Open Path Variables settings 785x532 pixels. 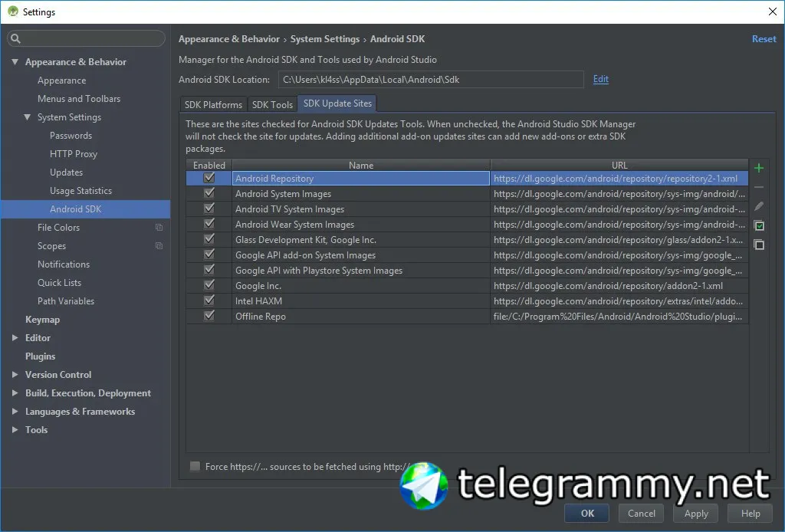[x=66, y=300]
